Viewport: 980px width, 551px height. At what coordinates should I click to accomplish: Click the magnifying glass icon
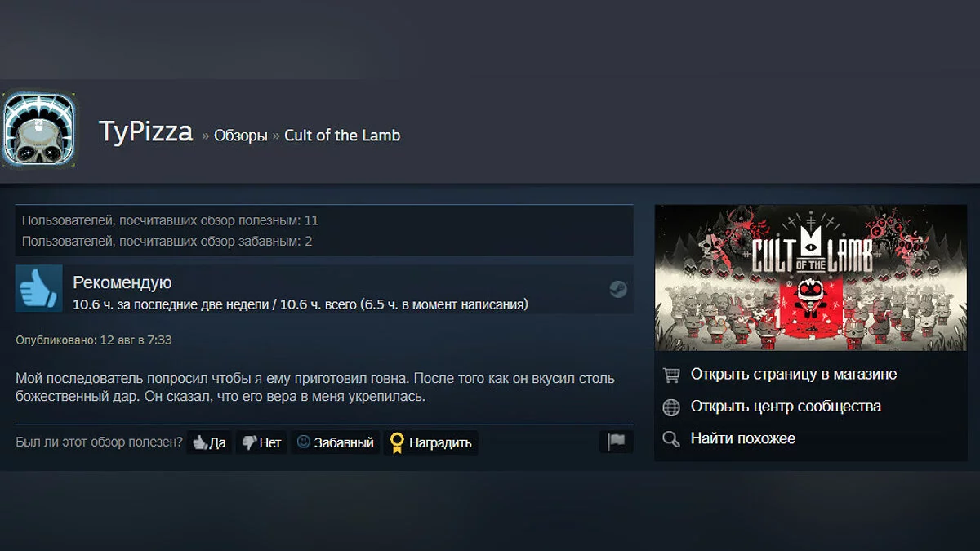click(671, 439)
